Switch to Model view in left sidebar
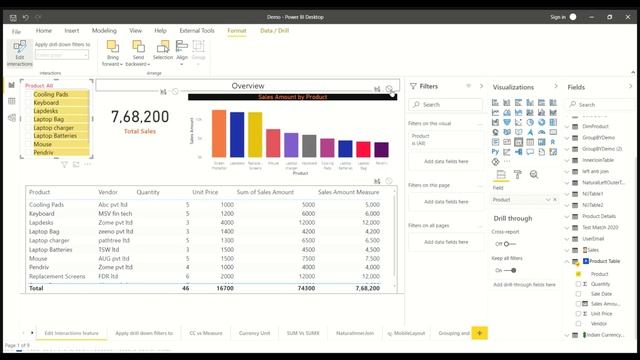640x360 pixels. (x=11, y=118)
